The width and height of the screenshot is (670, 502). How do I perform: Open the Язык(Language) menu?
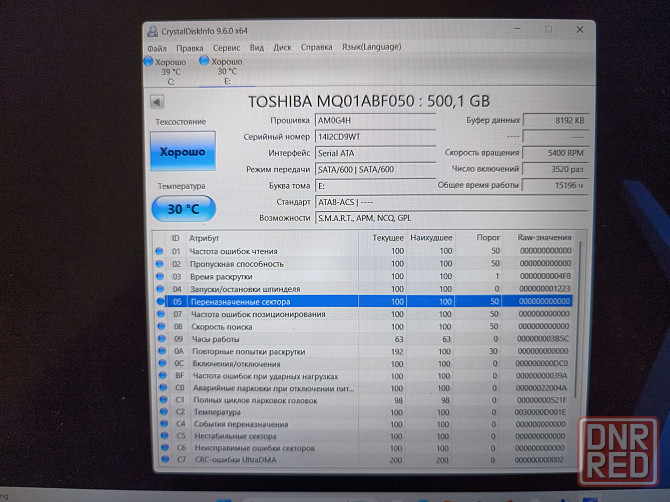371,47
